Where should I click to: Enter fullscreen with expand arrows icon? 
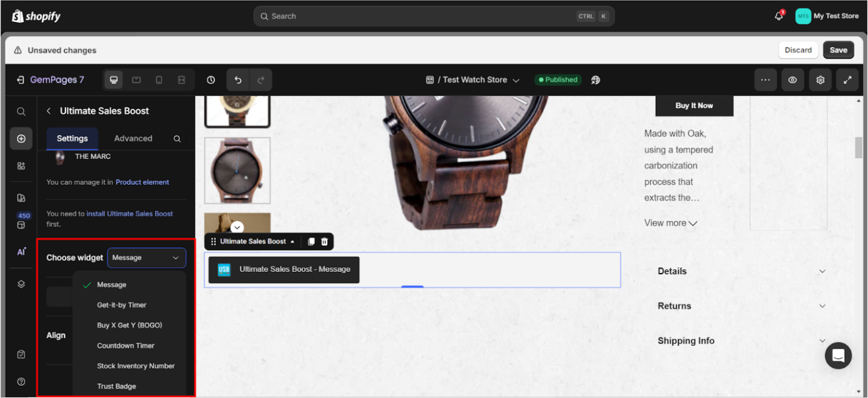point(848,80)
